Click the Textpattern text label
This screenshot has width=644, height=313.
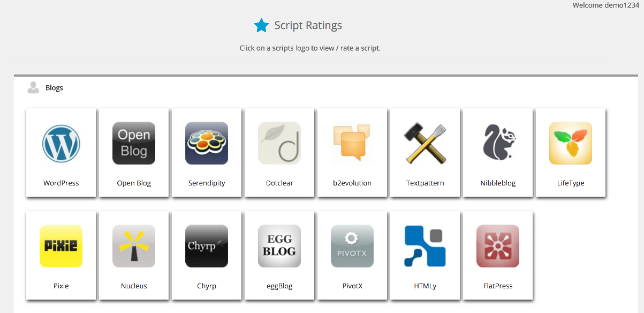(425, 183)
